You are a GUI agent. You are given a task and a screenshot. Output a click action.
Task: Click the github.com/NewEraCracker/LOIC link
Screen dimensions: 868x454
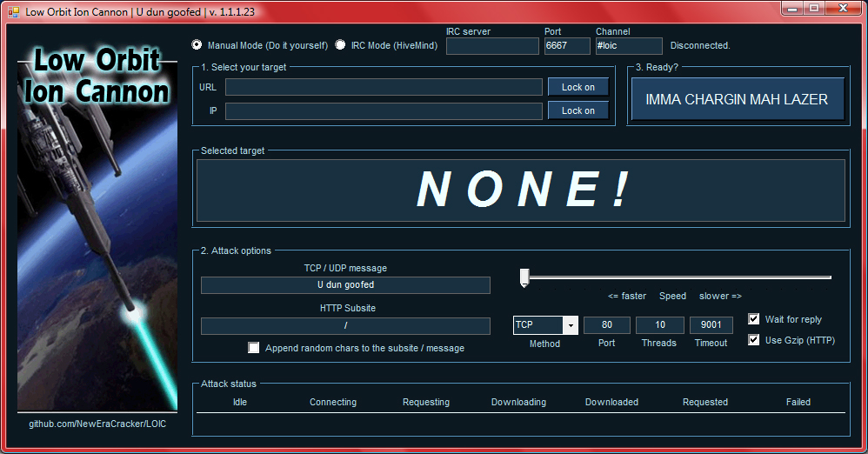97,423
